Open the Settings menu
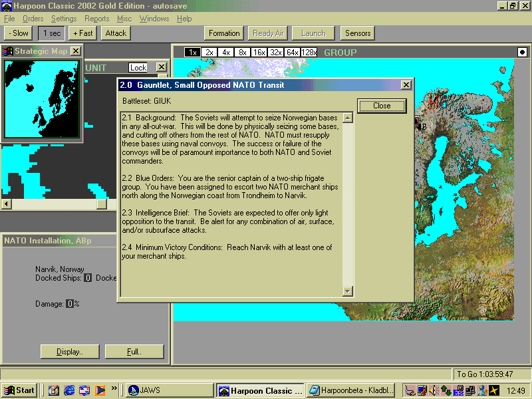 (x=64, y=19)
